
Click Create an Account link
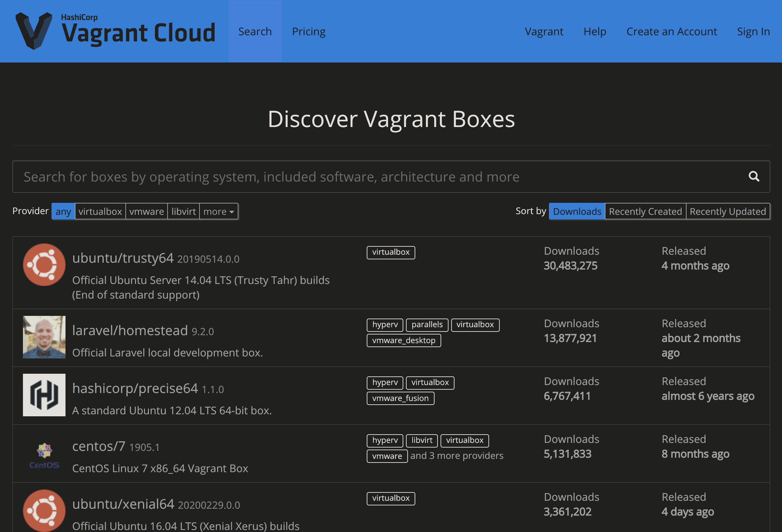coord(671,31)
